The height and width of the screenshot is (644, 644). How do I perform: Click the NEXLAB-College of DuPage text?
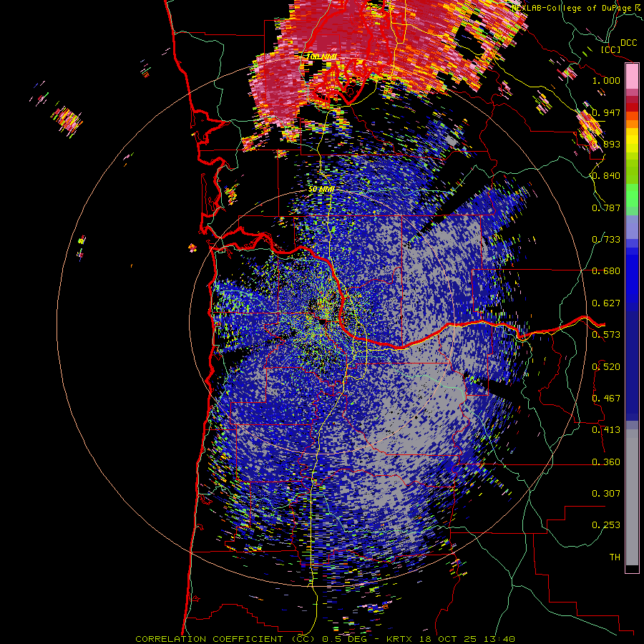[572, 8]
